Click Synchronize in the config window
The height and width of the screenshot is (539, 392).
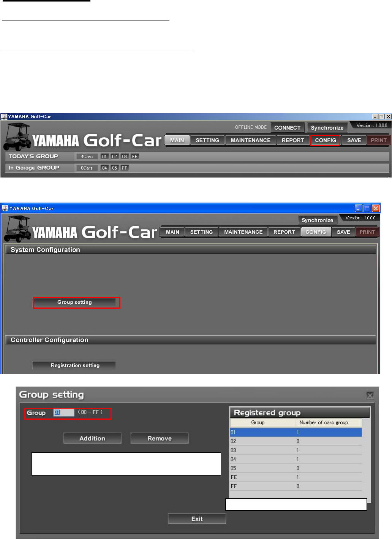[x=317, y=220]
